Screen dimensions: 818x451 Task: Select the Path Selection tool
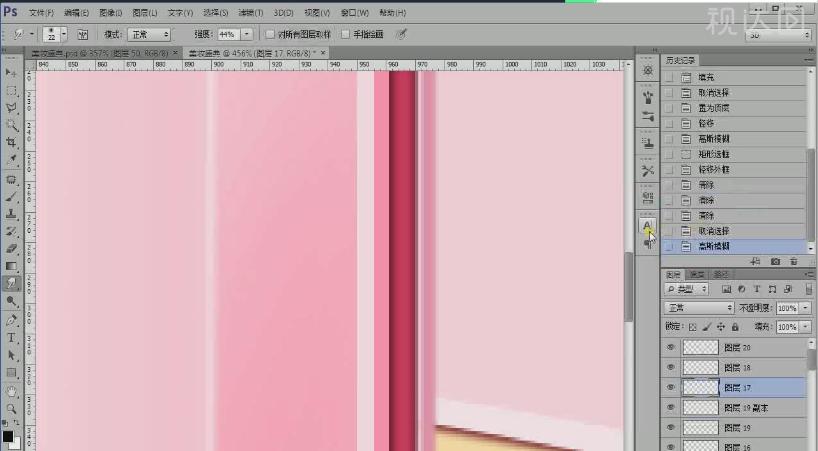(11, 356)
